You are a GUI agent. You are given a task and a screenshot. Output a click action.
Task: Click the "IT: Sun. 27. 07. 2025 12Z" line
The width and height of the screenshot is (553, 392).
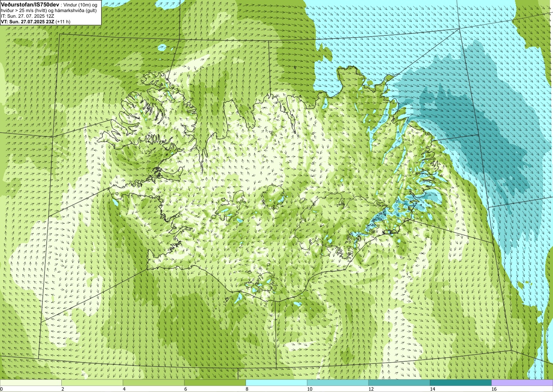coord(27,16)
